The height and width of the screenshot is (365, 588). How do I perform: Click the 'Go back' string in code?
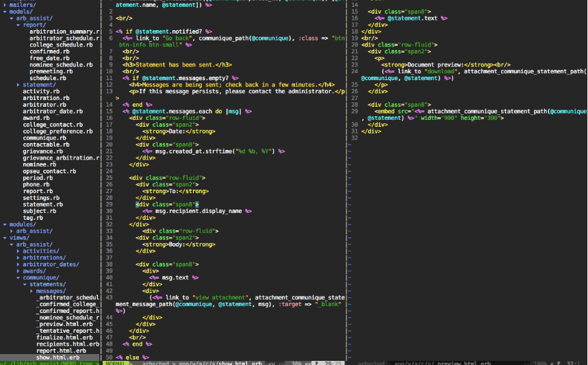(x=177, y=38)
